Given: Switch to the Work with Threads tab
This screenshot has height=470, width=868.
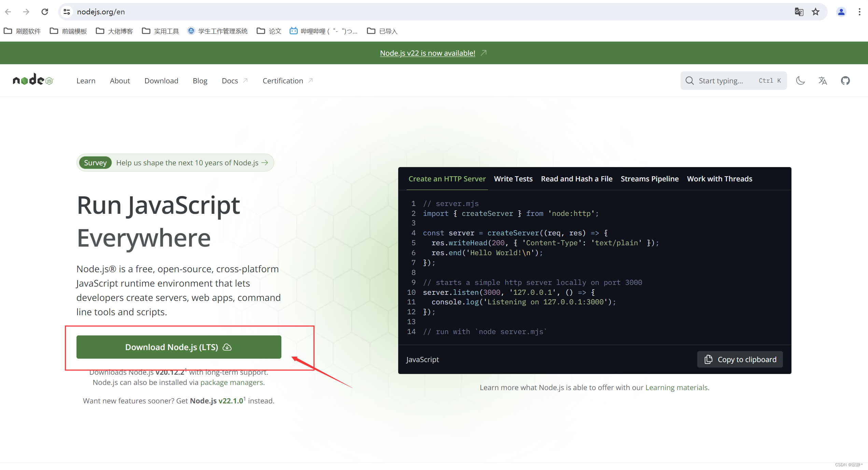Looking at the screenshot, I should pos(719,179).
